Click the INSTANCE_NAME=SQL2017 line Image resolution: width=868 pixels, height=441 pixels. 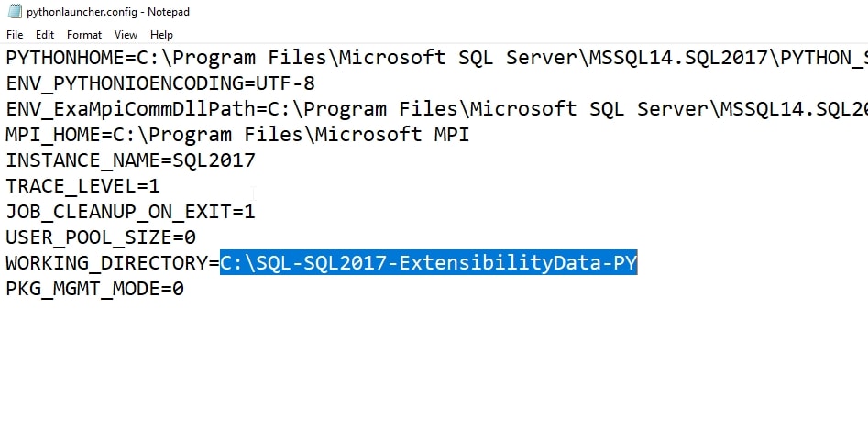[x=130, y=160]
